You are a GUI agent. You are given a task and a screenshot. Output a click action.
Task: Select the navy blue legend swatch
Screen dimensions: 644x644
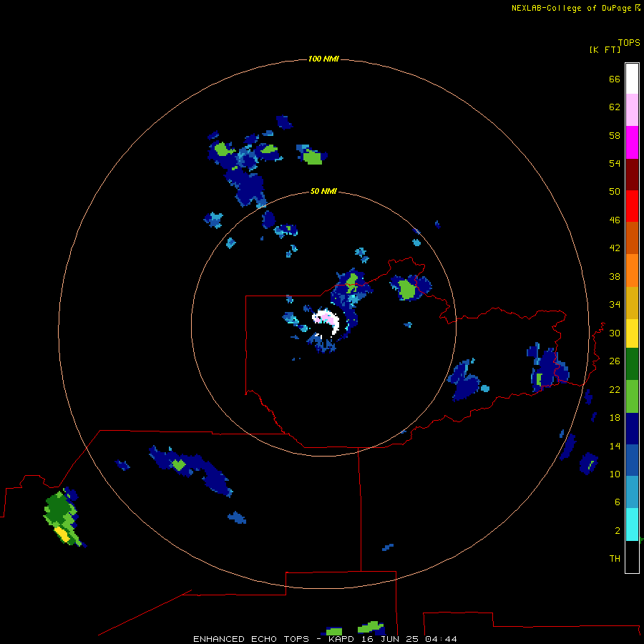[x=632, y=429]
